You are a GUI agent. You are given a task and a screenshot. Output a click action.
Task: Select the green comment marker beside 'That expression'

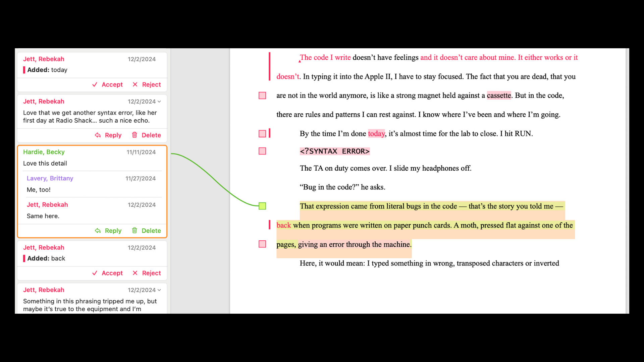point(262,206)
